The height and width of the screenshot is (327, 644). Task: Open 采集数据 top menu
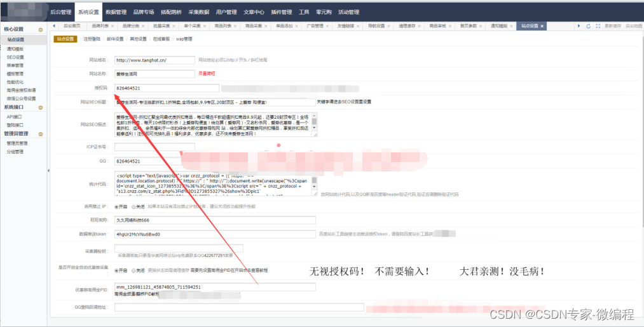(x=199, y=12)
